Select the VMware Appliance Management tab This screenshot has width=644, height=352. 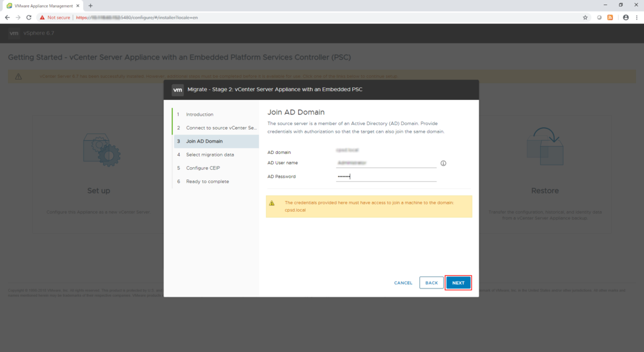click(x=43, y=6)
